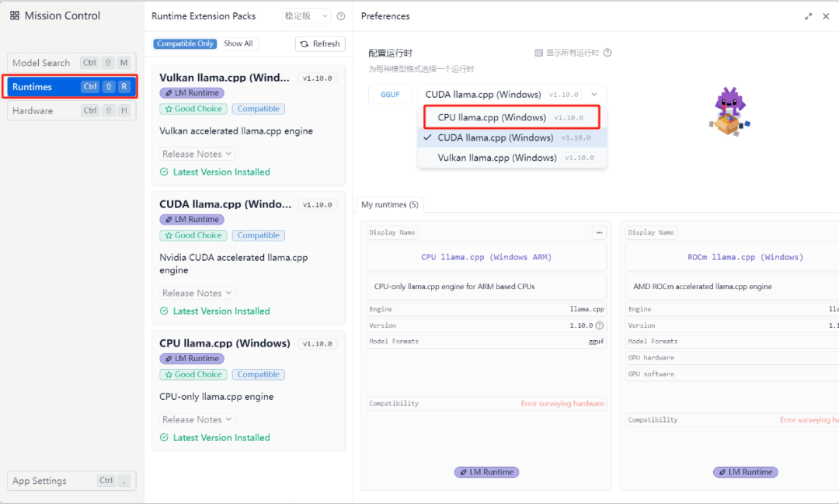Click LM Runtime badge under the ROCm card
839x504 pixels.
coord(745,472)
